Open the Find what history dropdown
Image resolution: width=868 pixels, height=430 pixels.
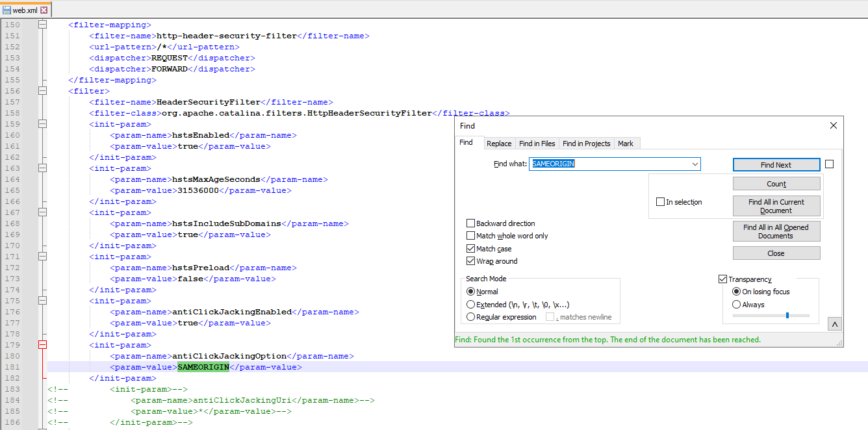[695, 164]
